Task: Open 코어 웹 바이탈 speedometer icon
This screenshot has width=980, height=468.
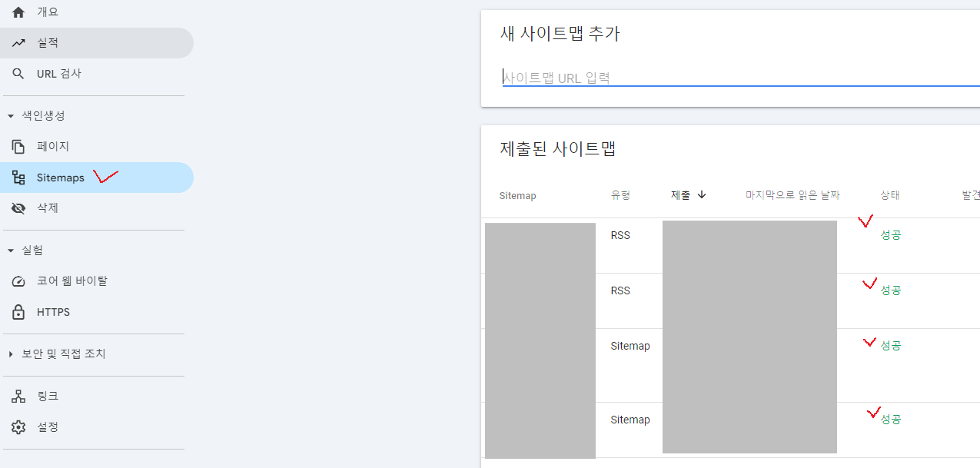Action: click(18, 280)
